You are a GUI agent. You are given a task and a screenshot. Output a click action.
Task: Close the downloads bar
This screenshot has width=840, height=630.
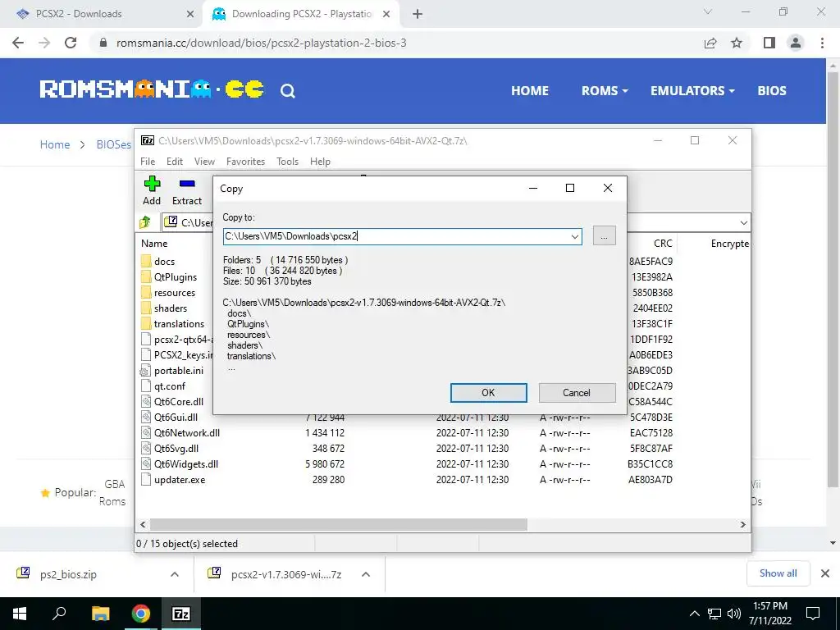(x=825, y=573)
